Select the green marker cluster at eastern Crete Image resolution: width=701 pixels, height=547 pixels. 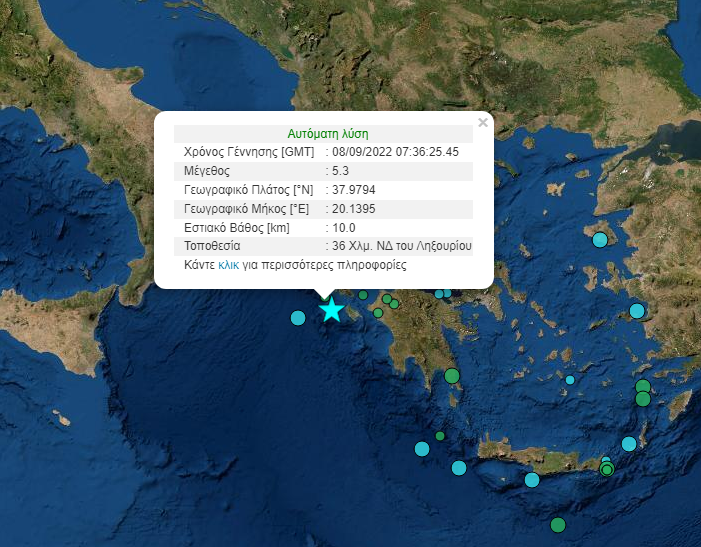tap(606, 467)
